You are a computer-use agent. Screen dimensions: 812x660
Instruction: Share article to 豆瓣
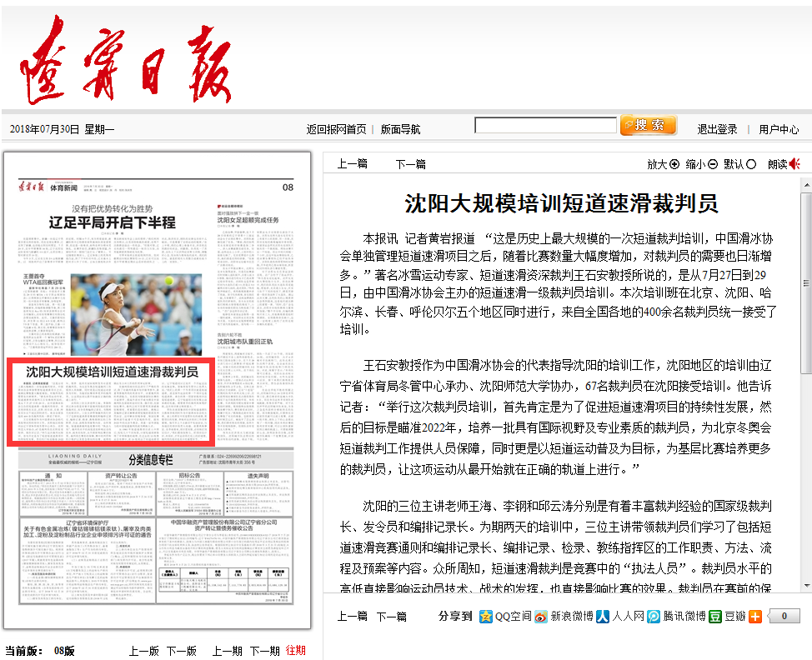715,617
